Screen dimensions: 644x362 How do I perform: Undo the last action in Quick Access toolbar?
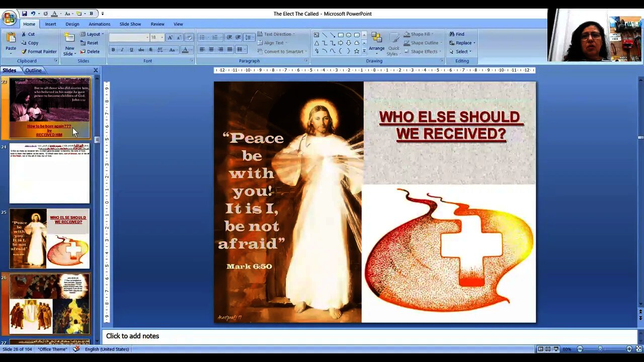point(33,14)
